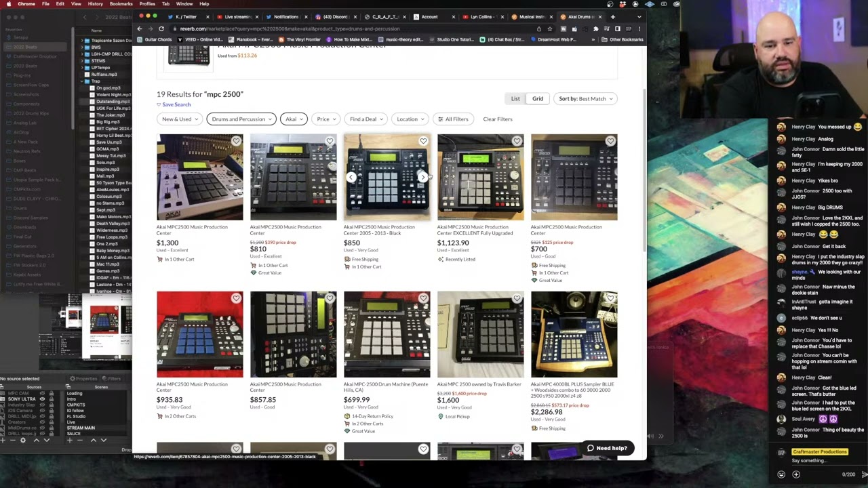
Task: Favorite the $857.85 listing heart icon
Action: (x=330, y=298)
